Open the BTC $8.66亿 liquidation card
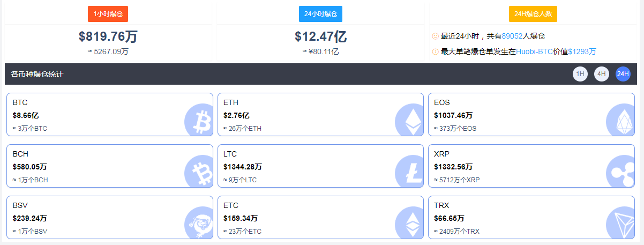 pos(110,115)
